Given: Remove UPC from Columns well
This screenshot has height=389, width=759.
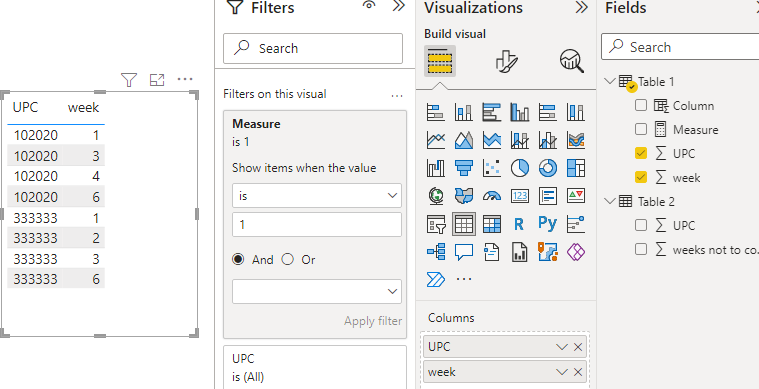Looking at the screenshot, I should 578,346.
